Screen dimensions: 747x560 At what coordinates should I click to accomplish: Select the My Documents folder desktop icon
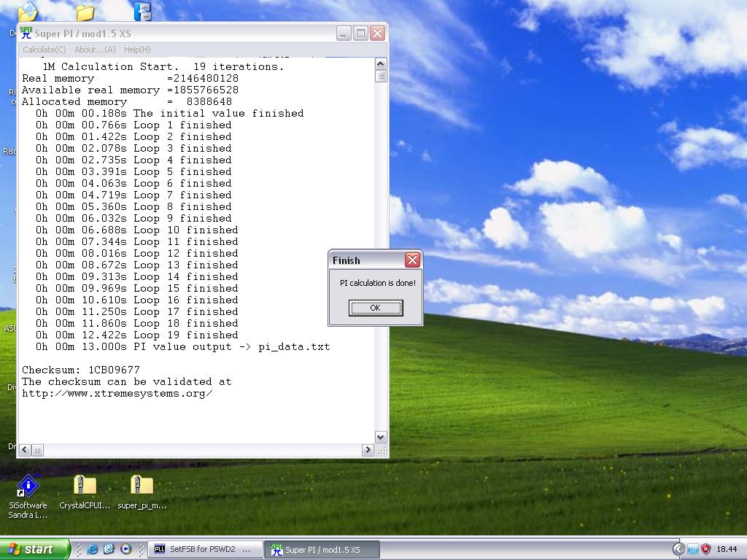pyautogui.click(x=28, y=12)
